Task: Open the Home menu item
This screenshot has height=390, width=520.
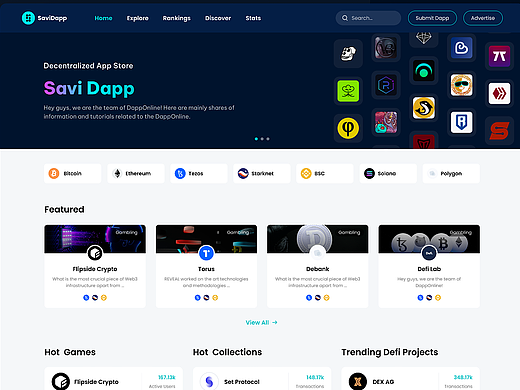Action: tap(103, 18)
